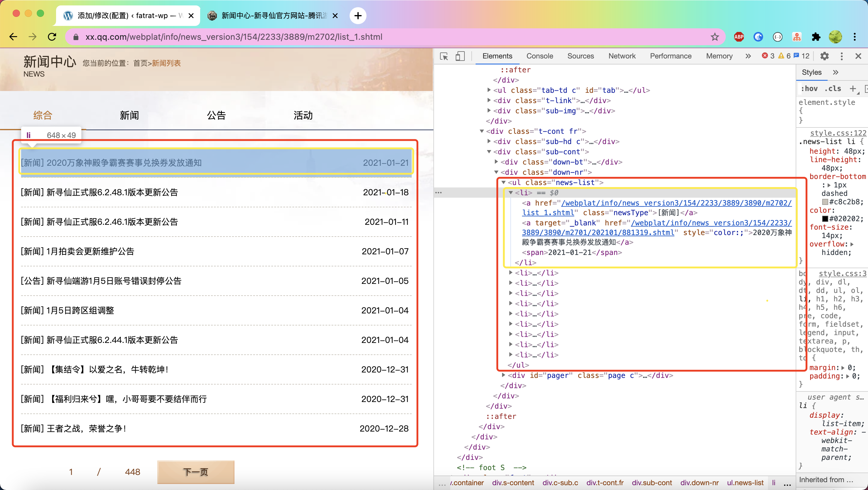
Task: Click the 下一页 next page button
Action: coord(196,472)
